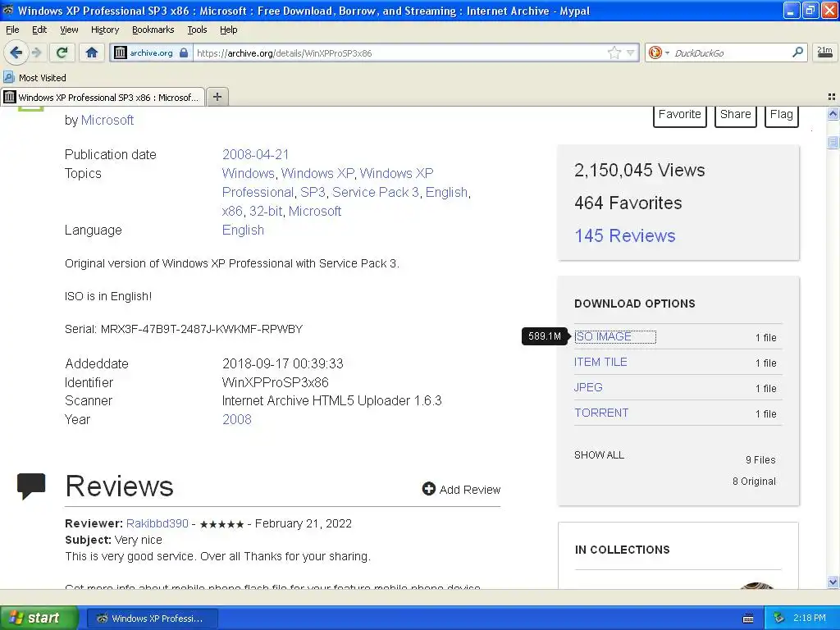Image resolution: width=840 pixels, height=630 pixels.
Task: Click the 8 Original count text
Action: [754, 481]
